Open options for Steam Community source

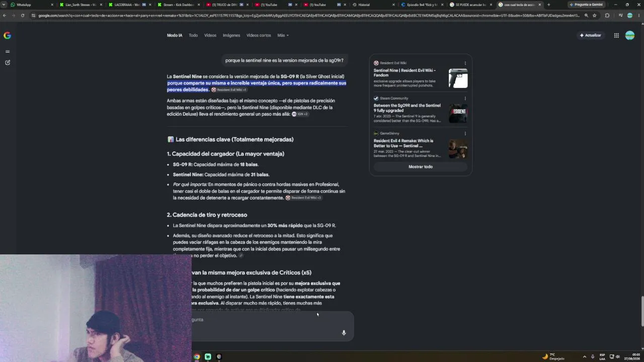[465, 99]
